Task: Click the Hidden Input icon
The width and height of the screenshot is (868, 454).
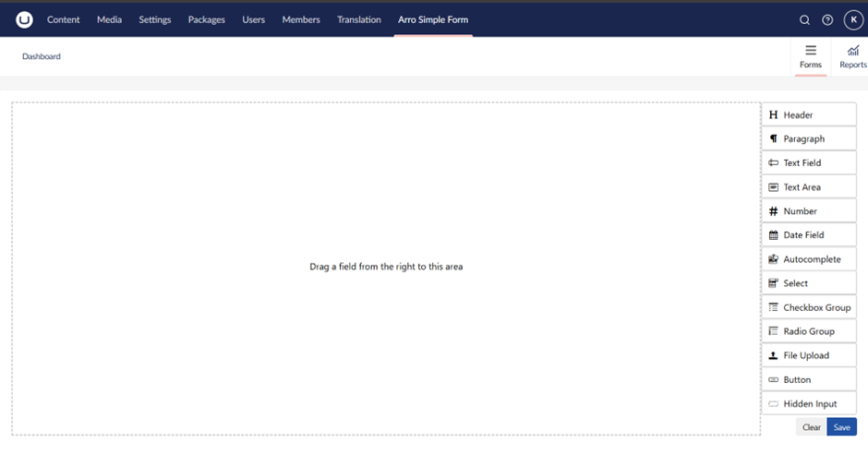Action: coord(773,403)
